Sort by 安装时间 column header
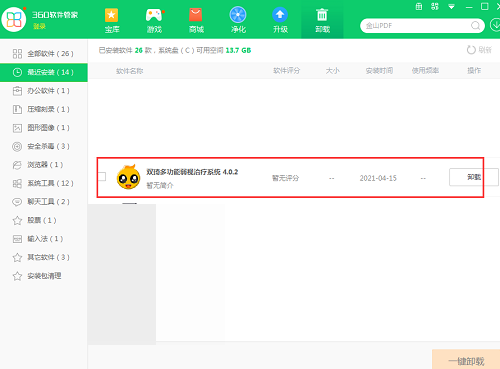Image resolution: width=500 pixels, height=369 pixels. [x=379, y=71]
